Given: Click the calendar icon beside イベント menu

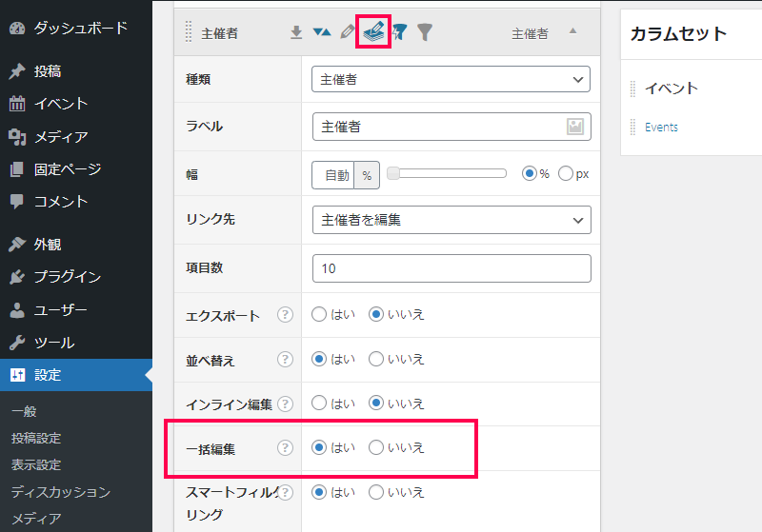Looking at the screenshot, I should point(17,104).
